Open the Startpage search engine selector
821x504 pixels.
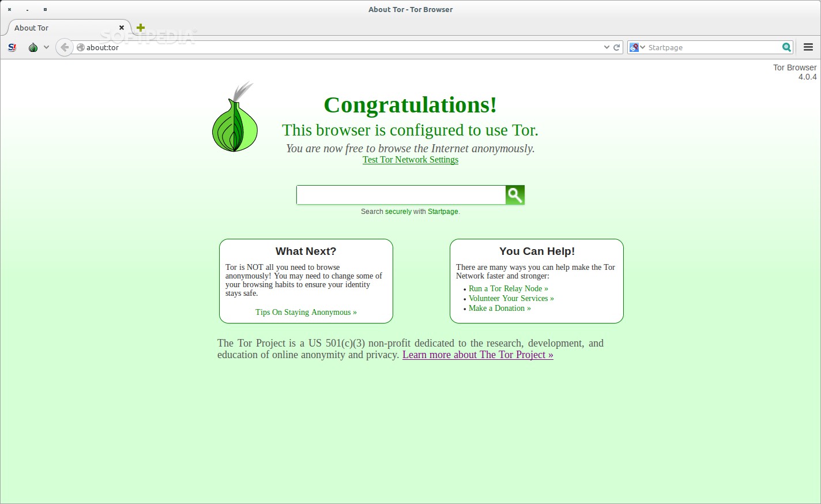[637, 47]
